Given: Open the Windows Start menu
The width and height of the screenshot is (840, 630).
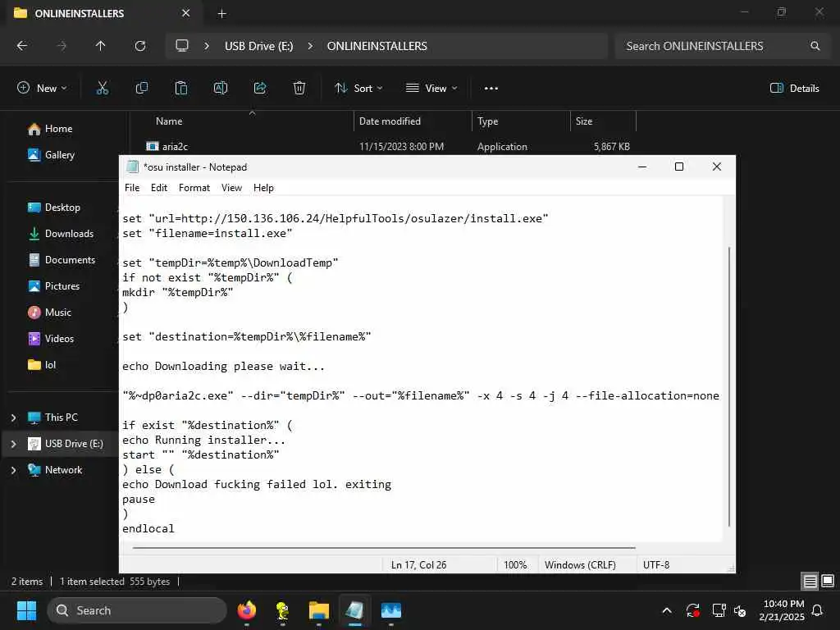Looking at the screenshot, I should [26, 610].
